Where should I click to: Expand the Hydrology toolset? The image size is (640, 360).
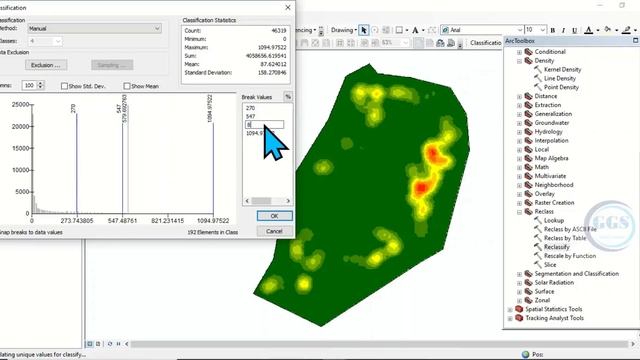pos(519,132)
